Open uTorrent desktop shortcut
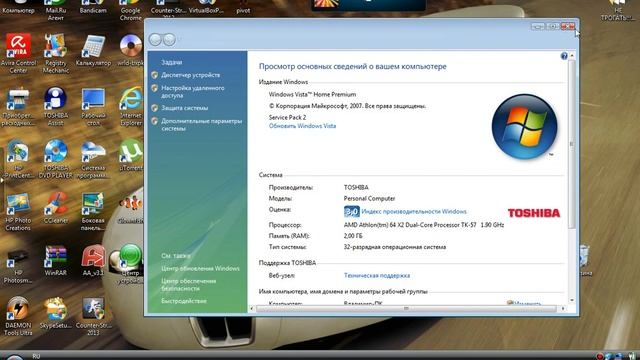Viewport: 640px width, 360px height. pyautogui.click(x=131, y=155)
